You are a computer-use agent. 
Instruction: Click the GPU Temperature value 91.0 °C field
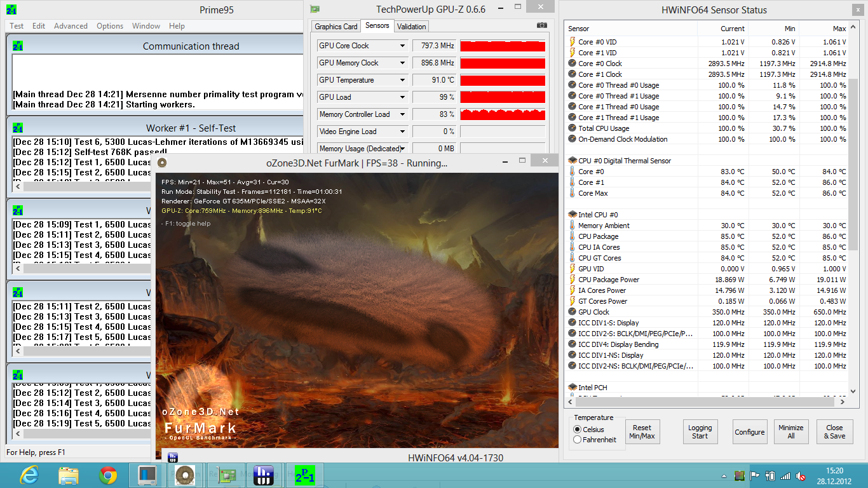pos(435,80)
